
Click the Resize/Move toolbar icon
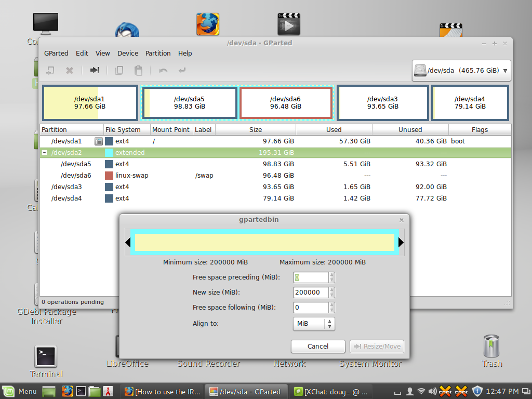click(x=95, y=70)
